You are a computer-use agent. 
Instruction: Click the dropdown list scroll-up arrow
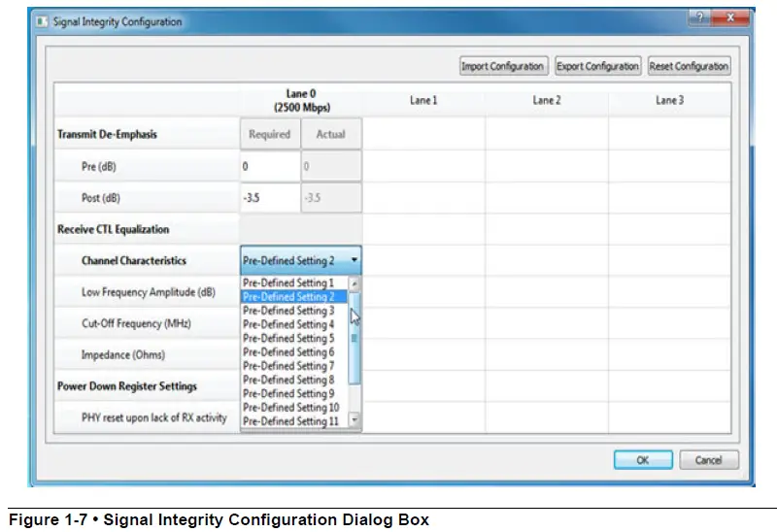pyautogui.click(x=355, y=283)
